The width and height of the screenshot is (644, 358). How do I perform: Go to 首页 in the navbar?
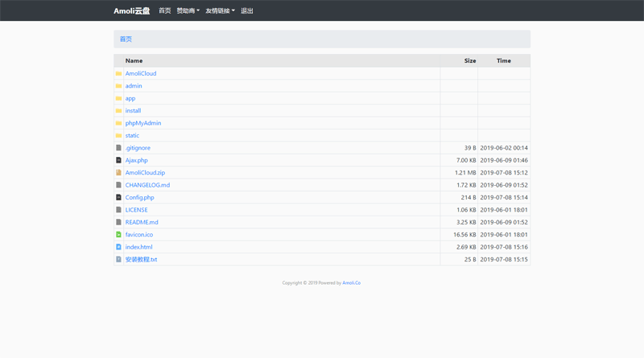pyautogui.click(x=164, y=10)
